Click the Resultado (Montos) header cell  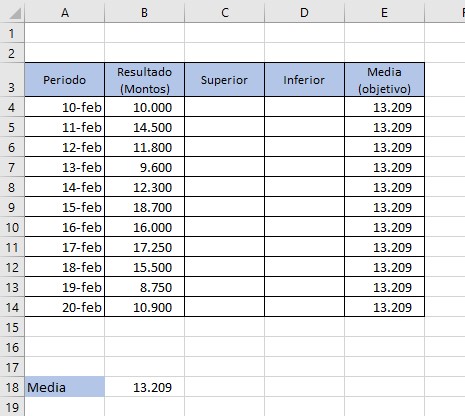coord(145,80)
